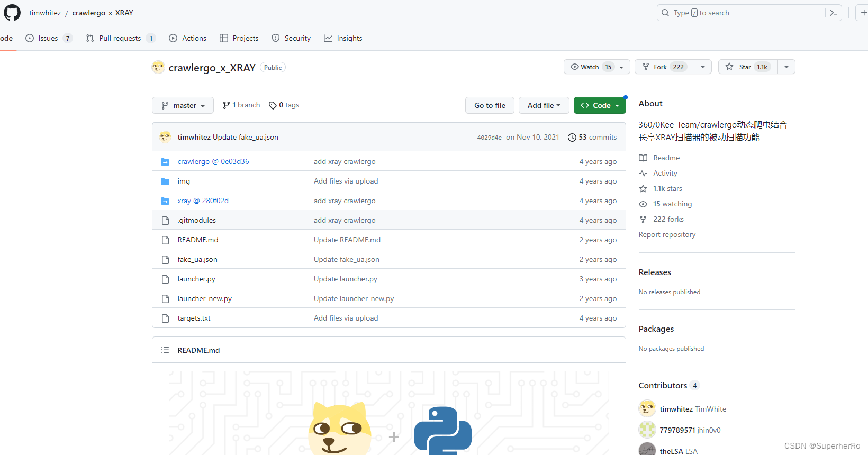Open the Packages heading link
The height and width of the screenshot is (455, 868).
[x=656, y=329]
